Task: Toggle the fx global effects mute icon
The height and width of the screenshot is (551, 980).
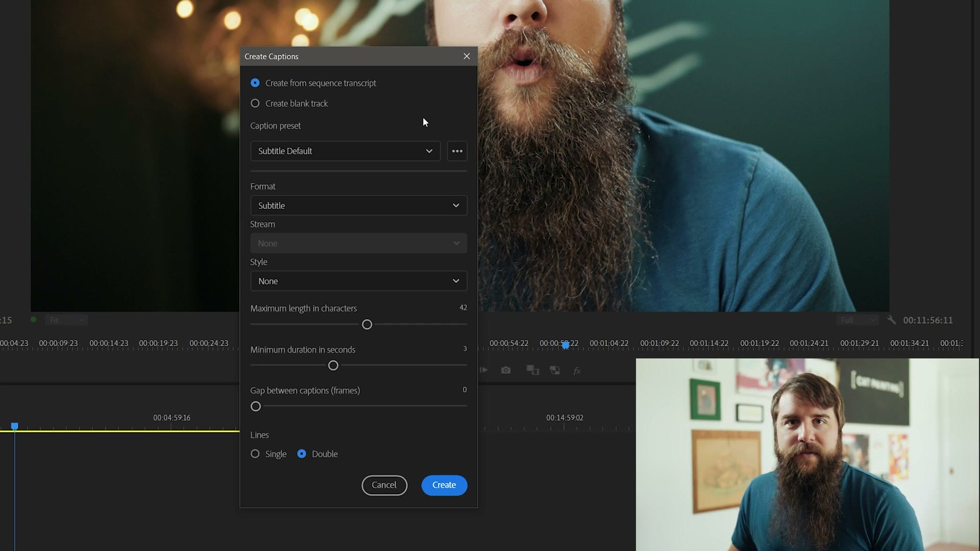Action: point(577,371)
